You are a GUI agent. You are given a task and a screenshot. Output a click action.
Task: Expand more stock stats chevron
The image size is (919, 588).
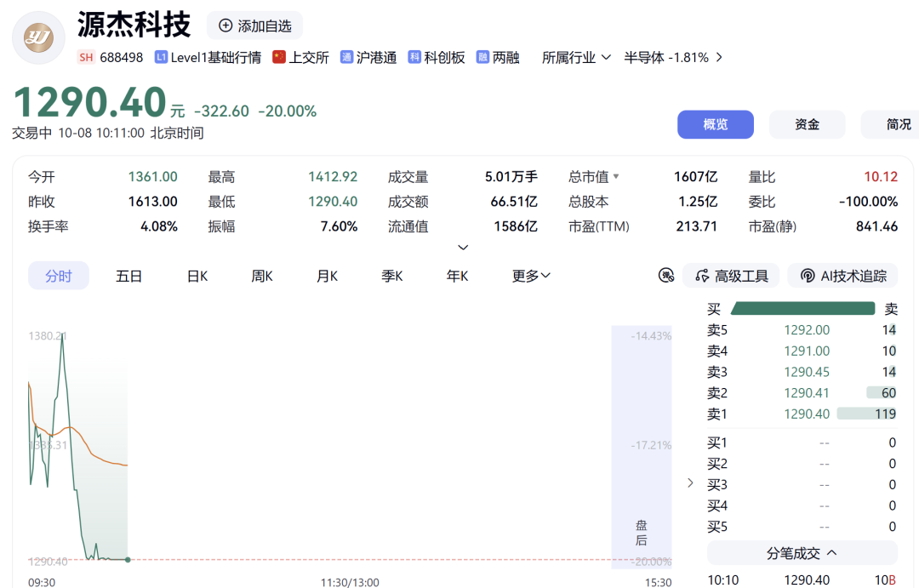(463, 248)
